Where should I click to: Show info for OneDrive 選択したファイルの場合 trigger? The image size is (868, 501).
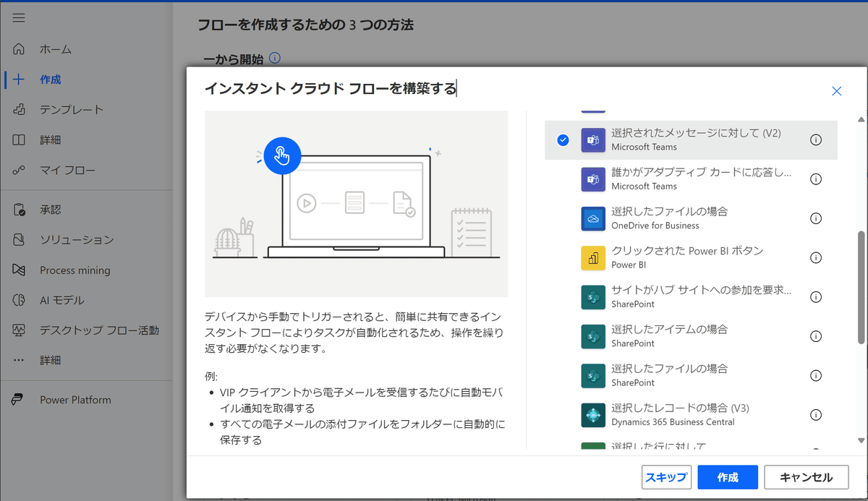(x=816, y=218)
